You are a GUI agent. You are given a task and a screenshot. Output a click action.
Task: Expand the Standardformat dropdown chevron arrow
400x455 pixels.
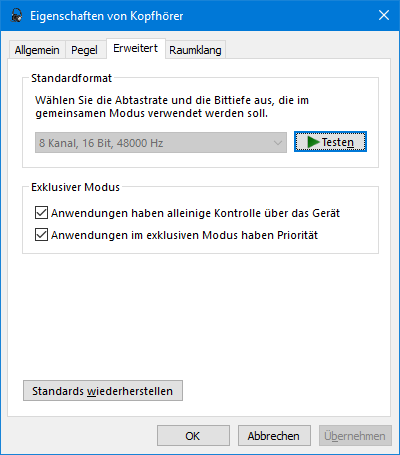[x=277, y=143]
